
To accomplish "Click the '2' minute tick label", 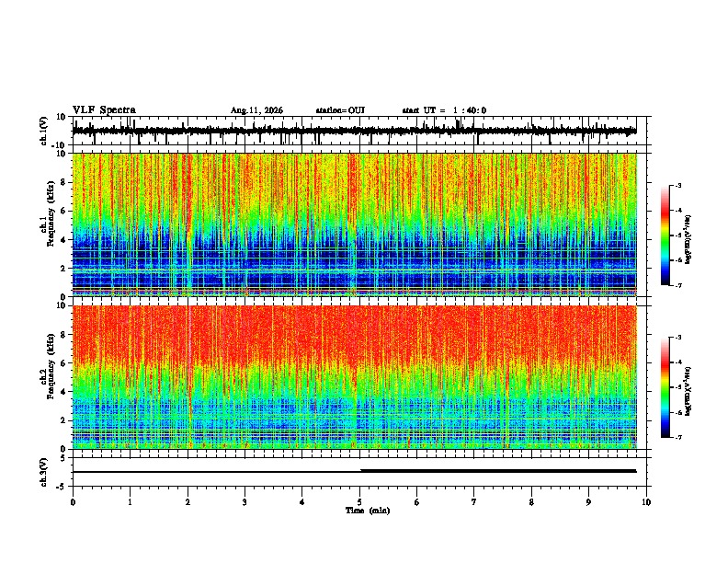I will pyautogui.click(x=188, y=502).
